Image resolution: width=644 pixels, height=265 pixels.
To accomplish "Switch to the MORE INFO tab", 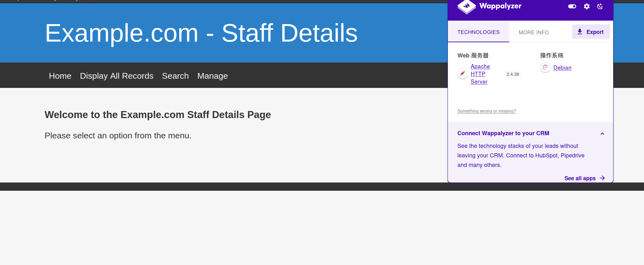I will 533,32.
